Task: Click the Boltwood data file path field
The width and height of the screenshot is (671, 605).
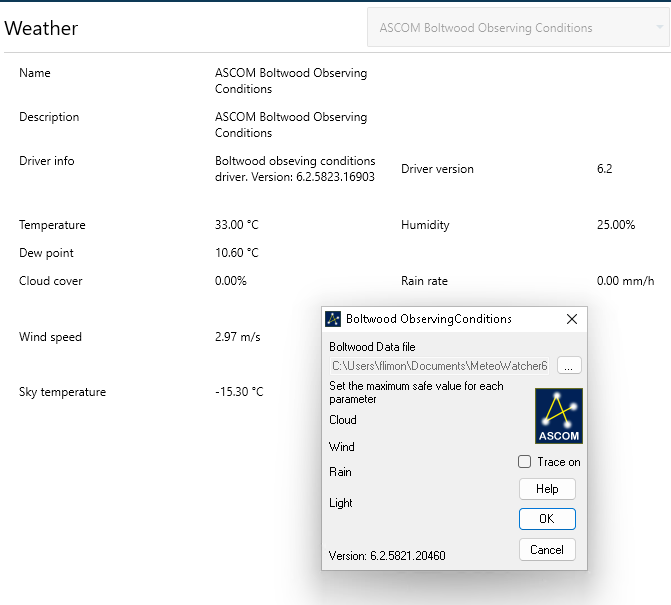Action: (x=440, y=366)
